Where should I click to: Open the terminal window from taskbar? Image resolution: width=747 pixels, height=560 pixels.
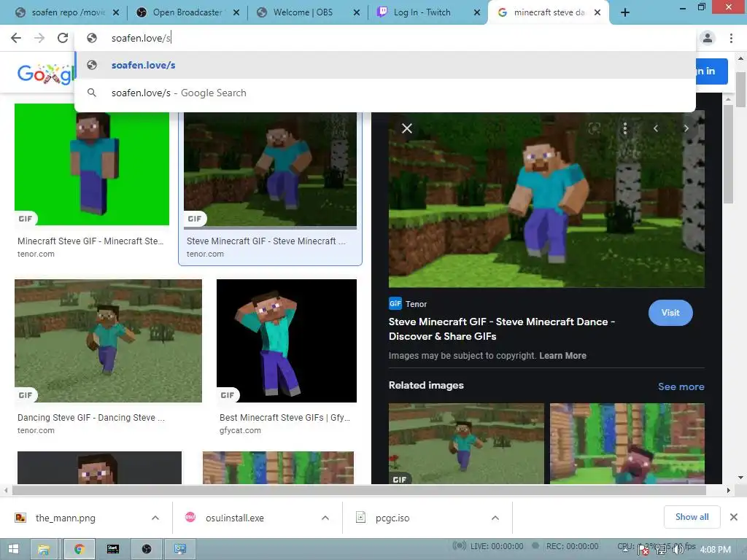[x=113, y=549]
